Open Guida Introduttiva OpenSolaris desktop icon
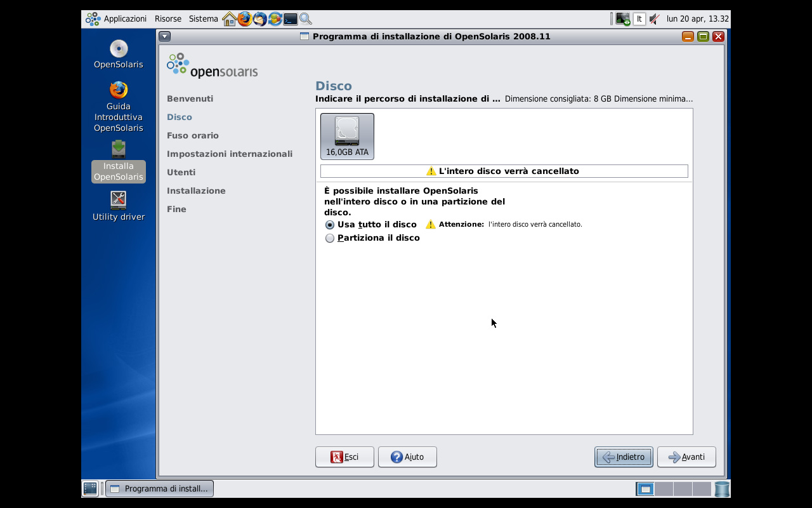Viewport: 812px width, 508px height. point(119,107)
